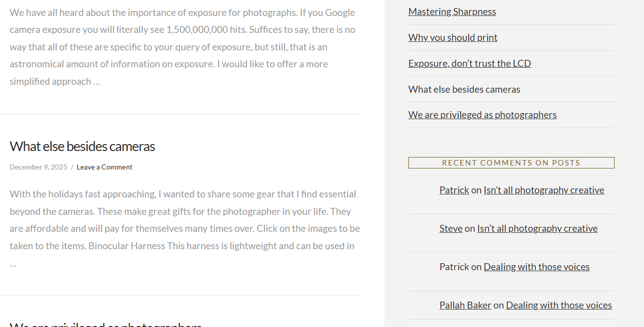
Task: Click commenter name Steve
Action: coord(451,228)
